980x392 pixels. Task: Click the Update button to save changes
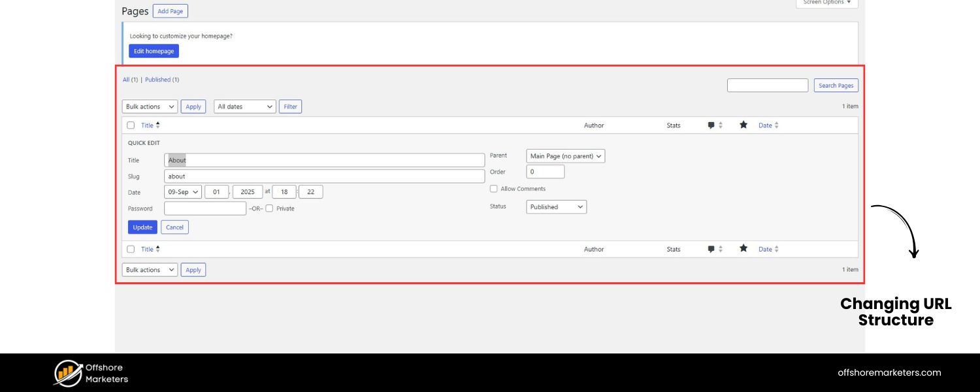coord(142,227)
